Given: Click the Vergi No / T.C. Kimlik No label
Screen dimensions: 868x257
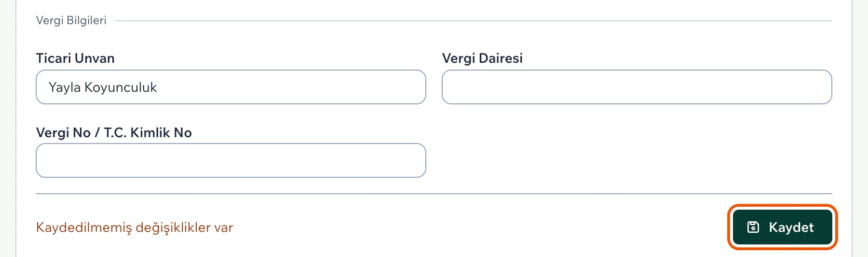Looking at the screenshot, I should pos(114,133).
